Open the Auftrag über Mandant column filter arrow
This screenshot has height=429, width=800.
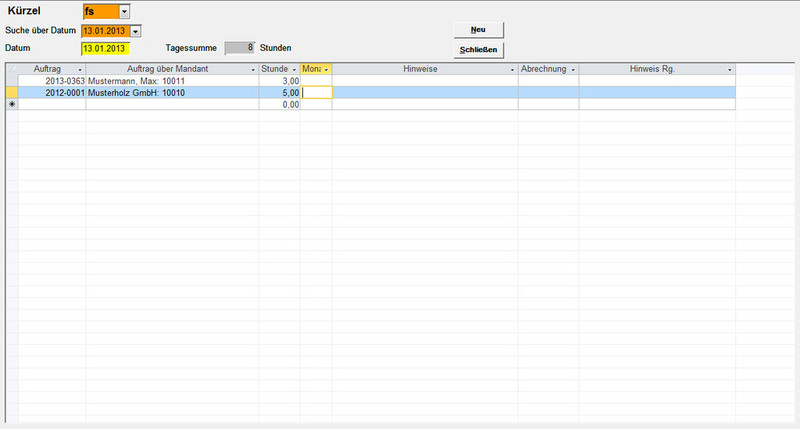coord(253,69)
